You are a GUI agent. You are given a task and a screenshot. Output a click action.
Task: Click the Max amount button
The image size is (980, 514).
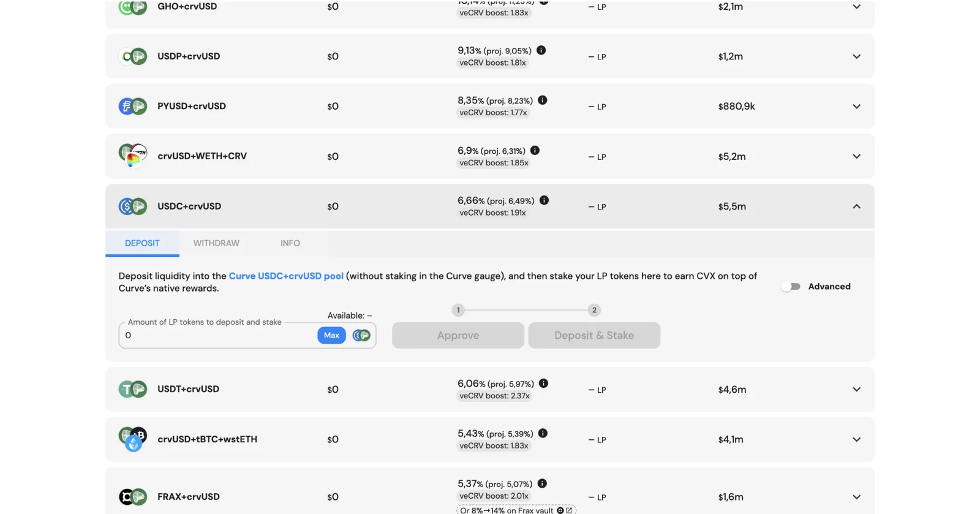coord(331,335)
